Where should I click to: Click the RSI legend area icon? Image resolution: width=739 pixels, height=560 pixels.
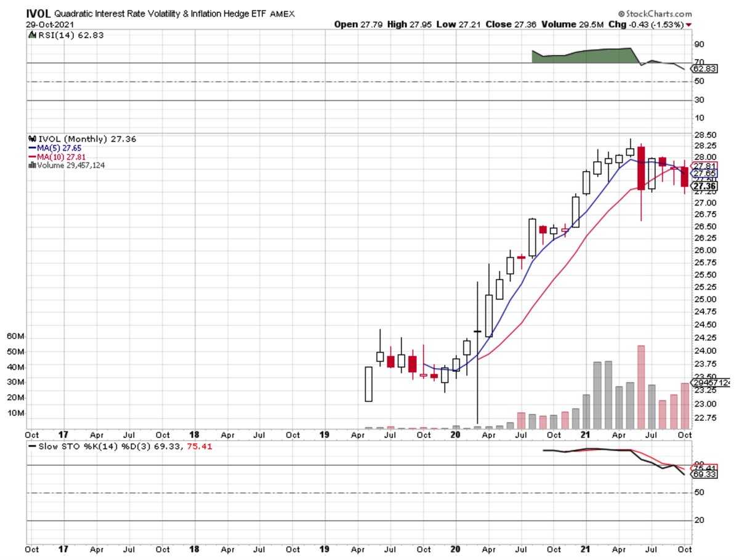tap(31, 36)
